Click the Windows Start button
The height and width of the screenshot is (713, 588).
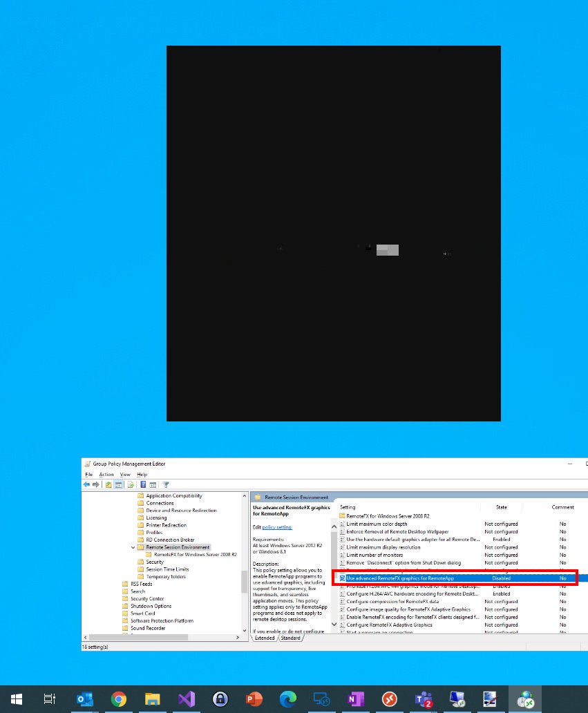click(x=15, y=699)
